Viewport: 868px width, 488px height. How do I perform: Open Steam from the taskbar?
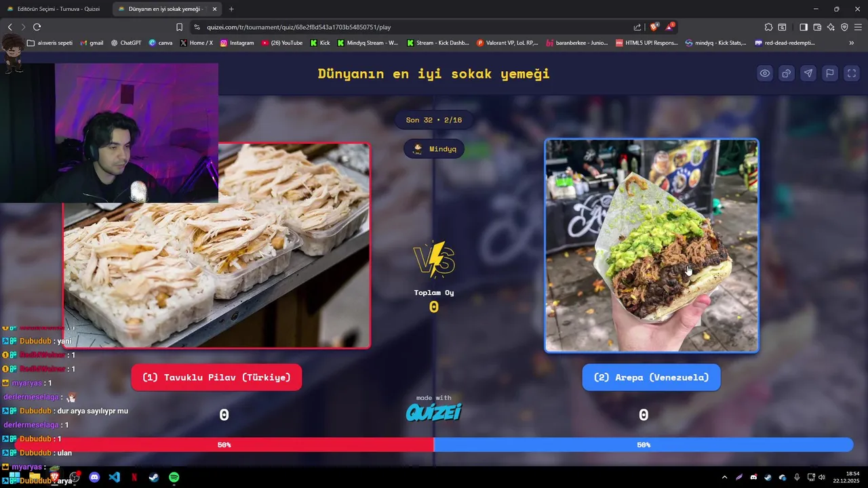154,477
